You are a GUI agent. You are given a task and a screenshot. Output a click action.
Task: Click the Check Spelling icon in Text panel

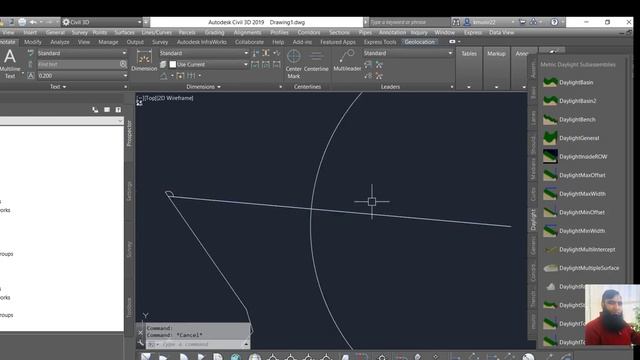coord(31,53)
